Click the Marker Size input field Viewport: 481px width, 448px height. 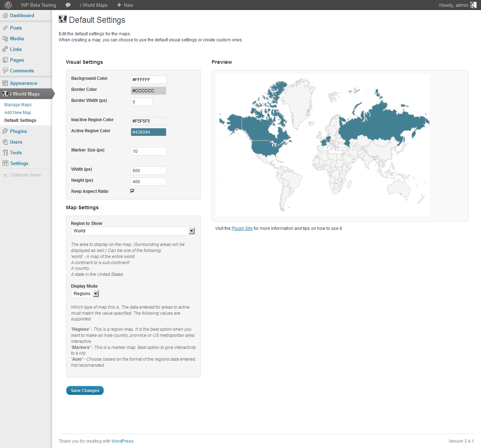pos(148,151)
